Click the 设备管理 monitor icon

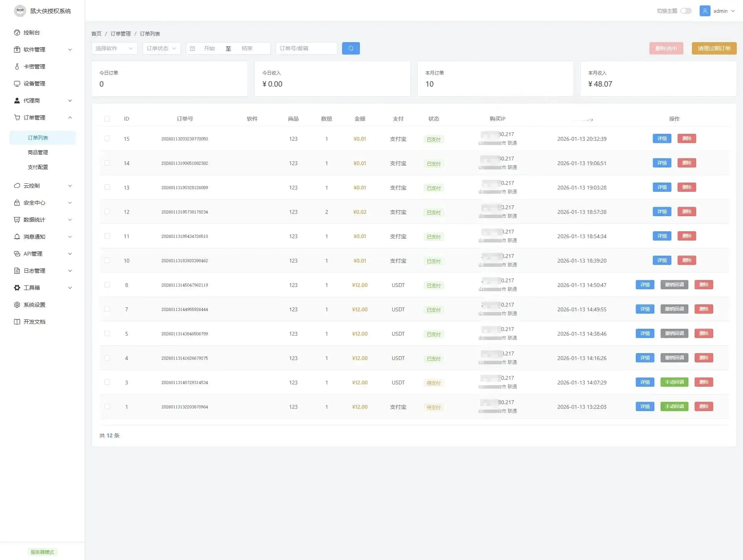pos(17,84)
